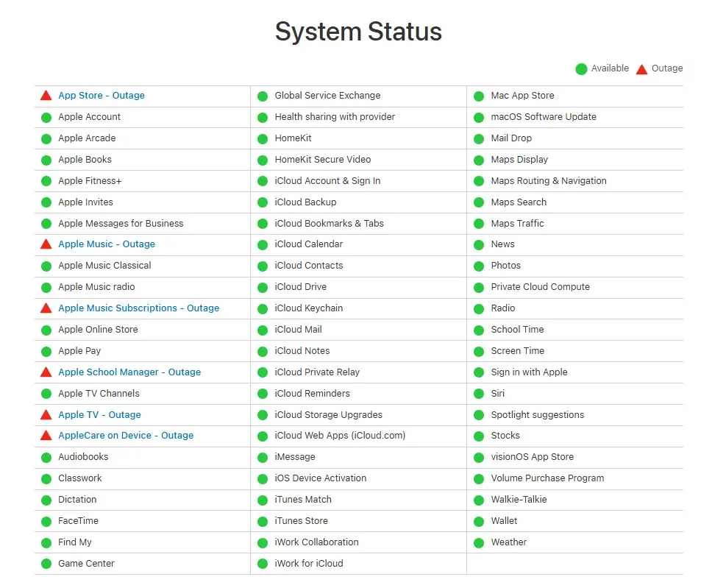The image size is (726, 588).
Task: Click the red outage triangle in the legend
Action: point(641,69)
